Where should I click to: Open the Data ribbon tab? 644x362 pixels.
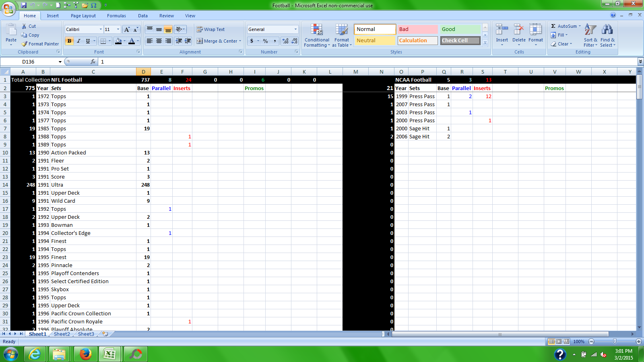click(x=143, y=16)
